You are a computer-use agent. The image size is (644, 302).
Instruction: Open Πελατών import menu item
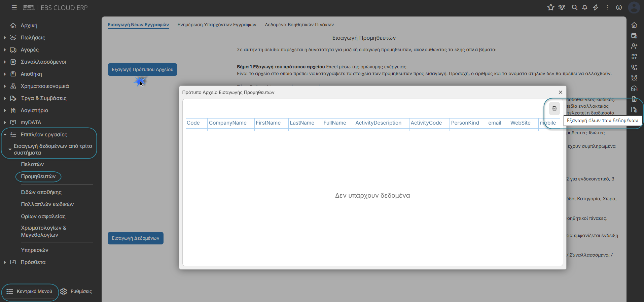click(33, 164)
